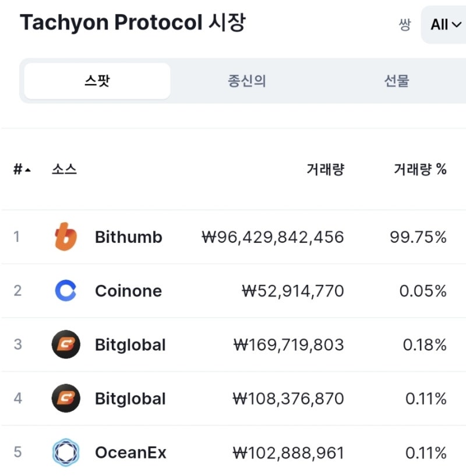Image resolution: width=466 pixels, height=476 pixels.
Task: Click the 쌍 label beside dropdown
Action: (405, 24)
